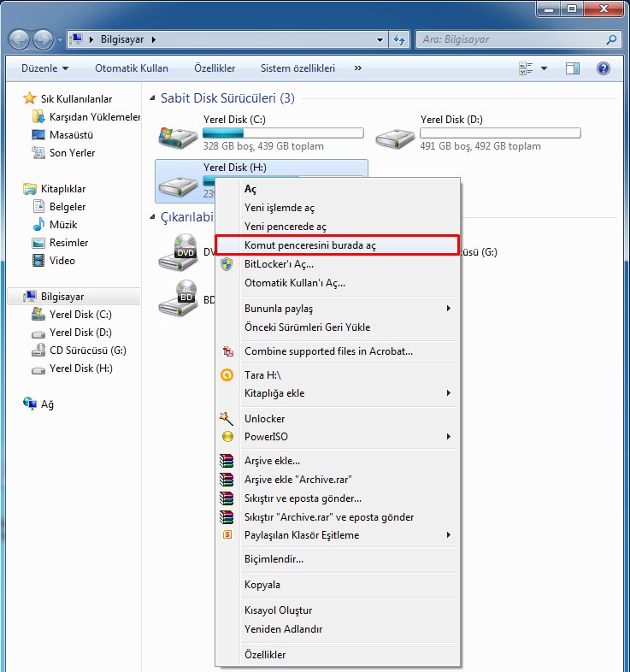
Task: Toggle the preview pane icon
Action: [573, 68]
